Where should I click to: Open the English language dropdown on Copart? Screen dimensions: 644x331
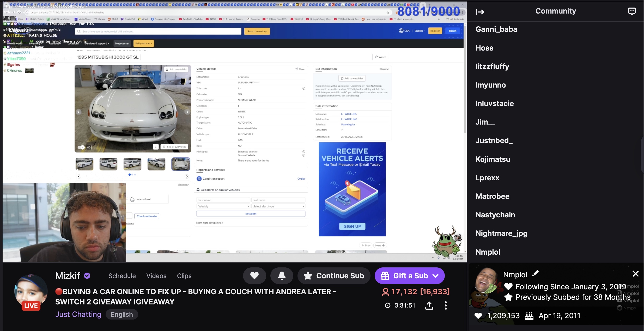420,31
